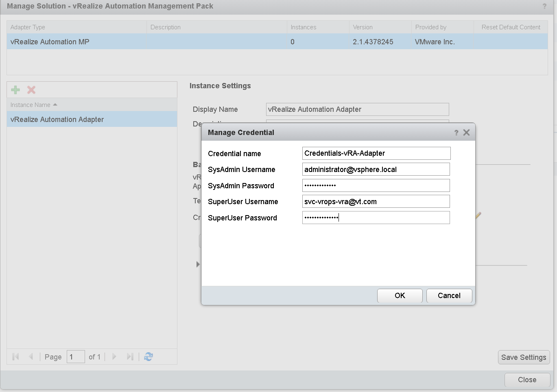Advance to the next instance page
Image resolution: width=557 pixels, height=392 pixels.
[114, 357]
